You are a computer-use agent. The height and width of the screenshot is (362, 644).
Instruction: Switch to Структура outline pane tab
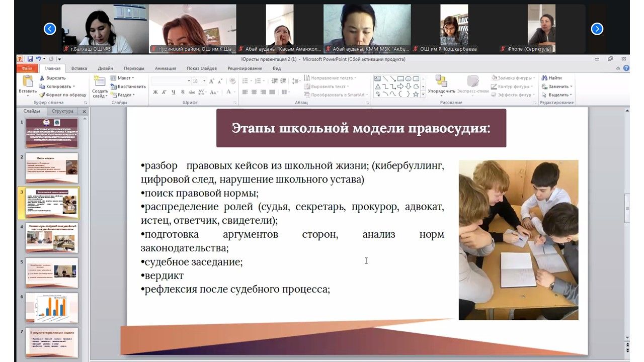tap(62, 111)
